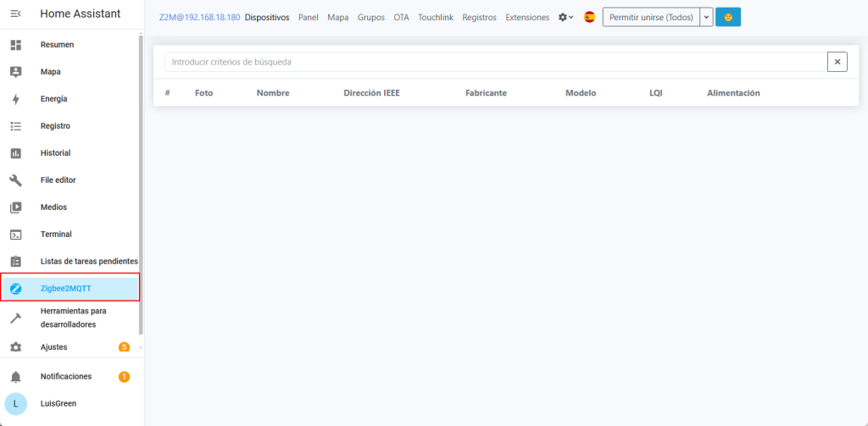Clear search with the X button
The width and height of the screenshot is (868, 426).
(837, 62)
